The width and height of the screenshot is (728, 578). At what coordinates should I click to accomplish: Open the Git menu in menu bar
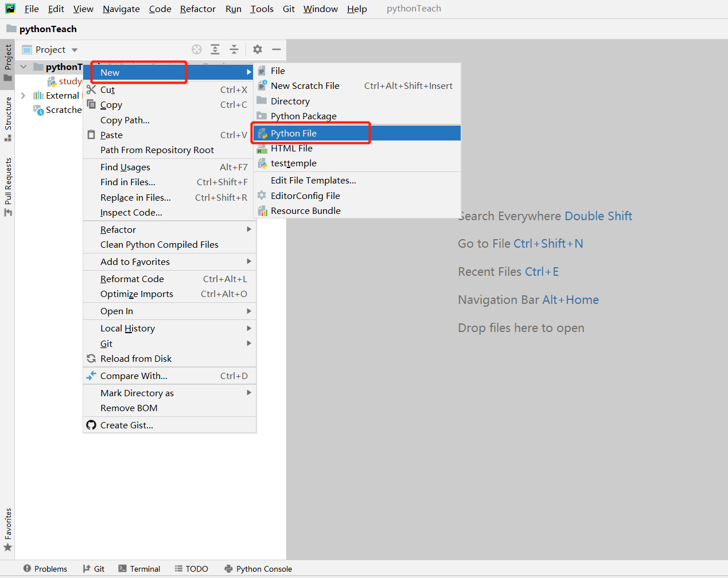(289, 9)
